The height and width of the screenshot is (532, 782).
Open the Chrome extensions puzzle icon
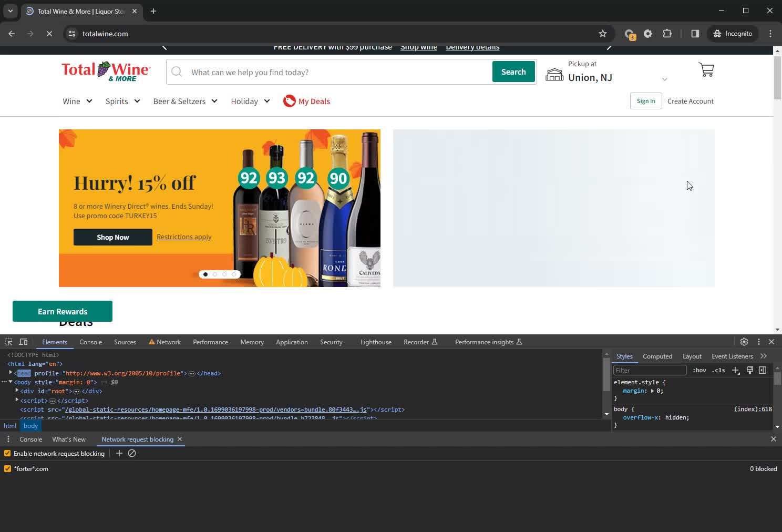(x=667, y=34)
